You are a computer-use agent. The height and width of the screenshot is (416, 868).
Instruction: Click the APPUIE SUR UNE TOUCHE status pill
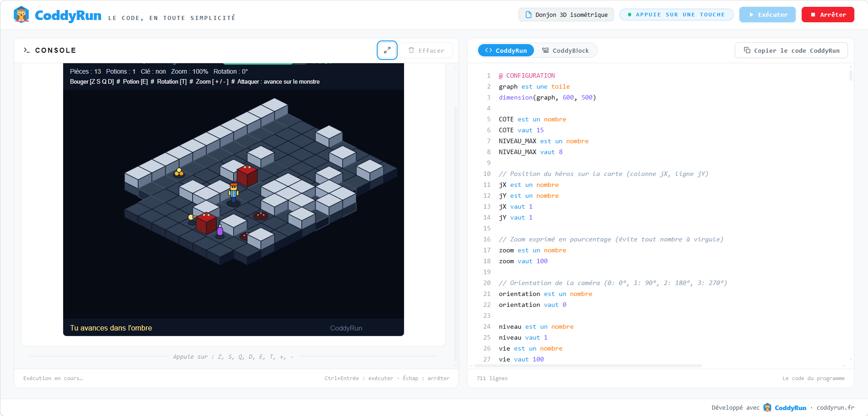click(677, 15)
